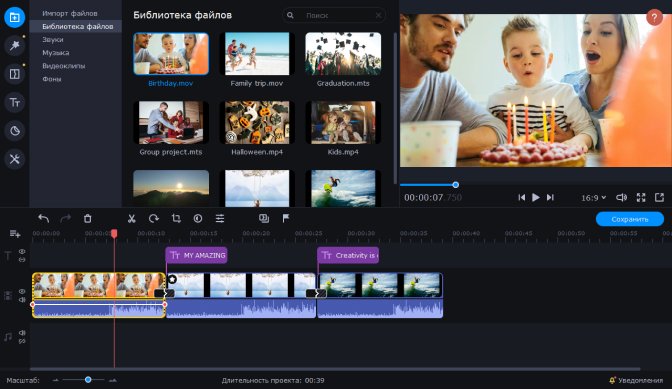
Task: Go to previous frame in preview
Action: [x=521, y=197]
